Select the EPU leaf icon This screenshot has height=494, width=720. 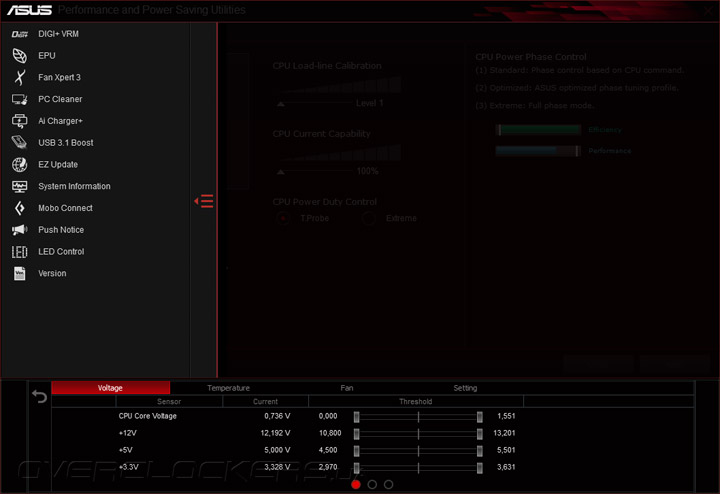(19, 56)
